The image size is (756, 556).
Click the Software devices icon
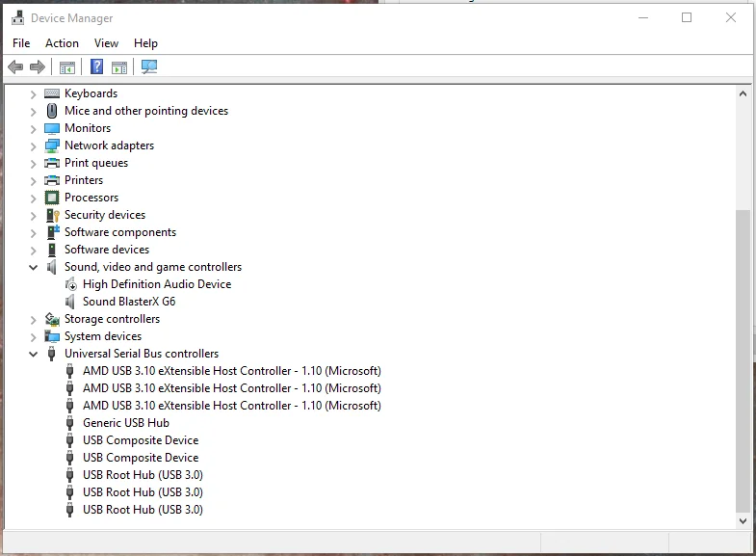tap(52, 250)
